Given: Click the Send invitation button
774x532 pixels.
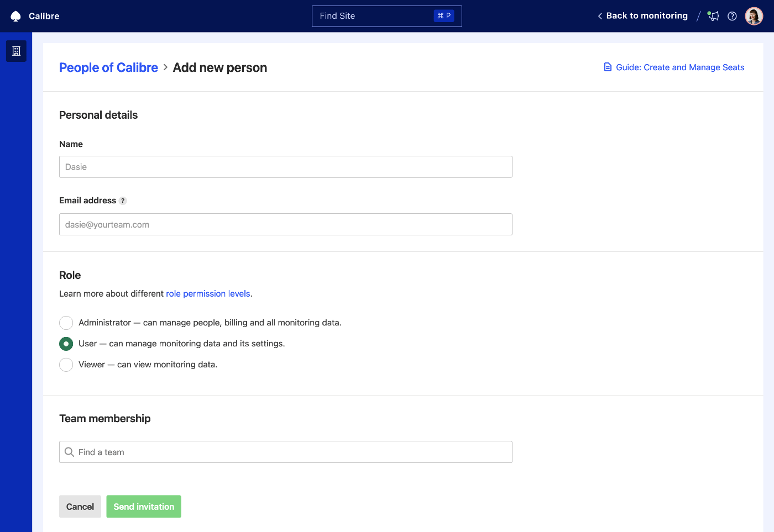Looking at the screenshot, I should click(x=143, y=506).
